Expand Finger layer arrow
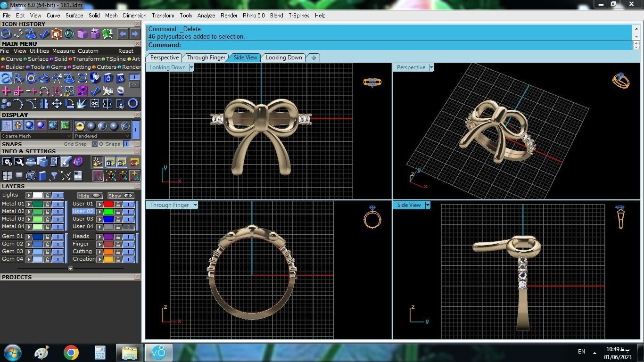This screenshot has width=644, height=362. point(99,244)
